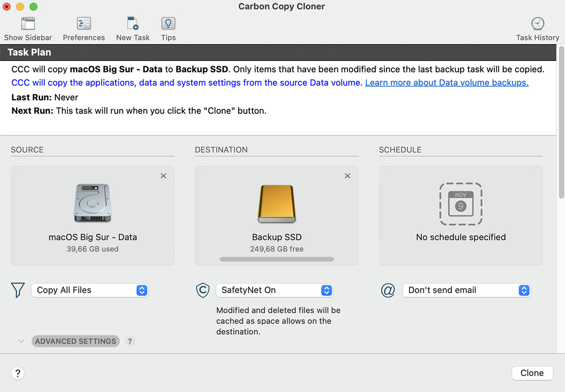Click the ADVANCED SETTINGS button
565x392 pixels.
click(76, 341)
